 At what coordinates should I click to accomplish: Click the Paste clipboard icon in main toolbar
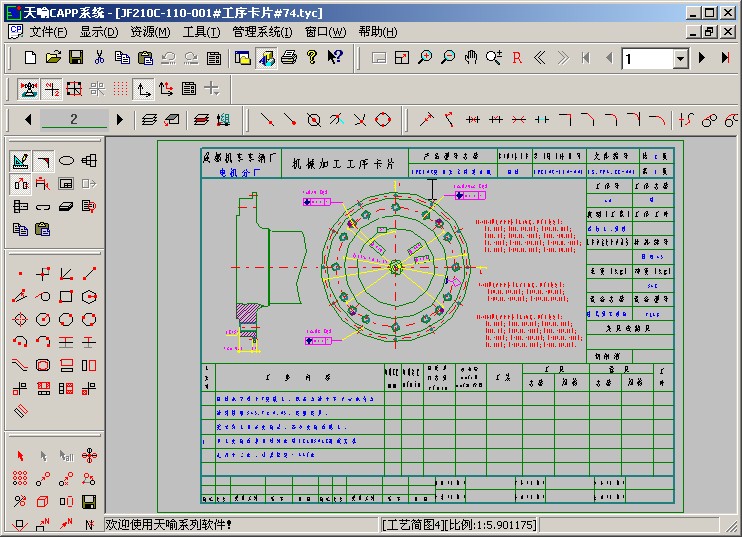point(145,58)
